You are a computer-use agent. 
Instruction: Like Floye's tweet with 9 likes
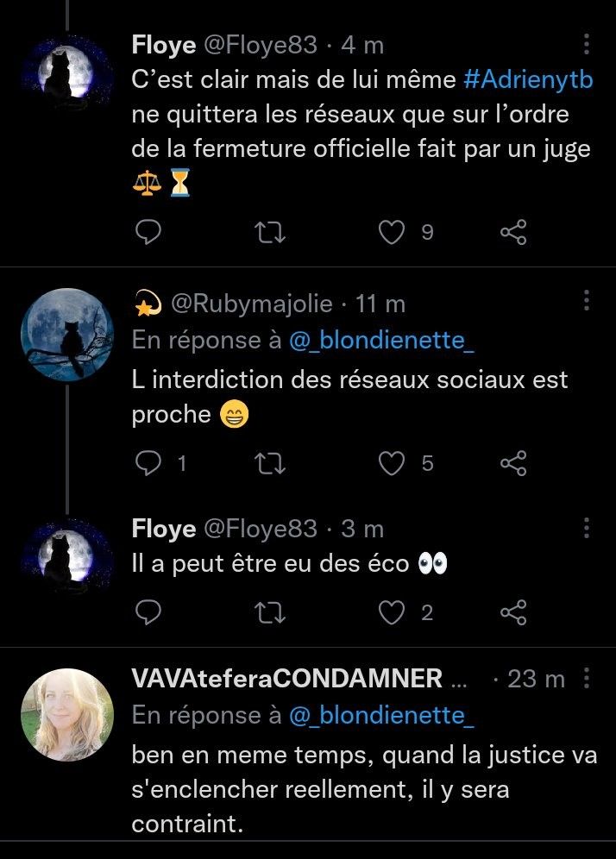pyautogui.click(x=393, y=231)
